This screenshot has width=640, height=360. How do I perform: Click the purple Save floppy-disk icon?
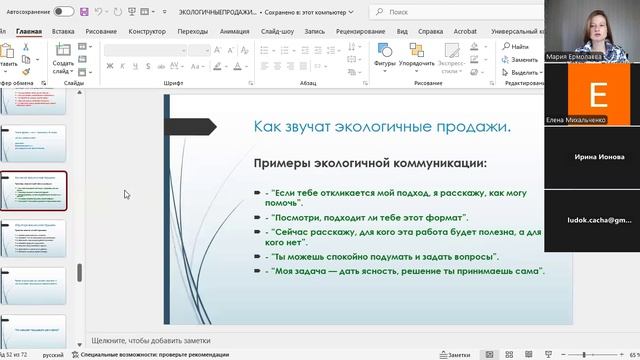coord(84,11)
